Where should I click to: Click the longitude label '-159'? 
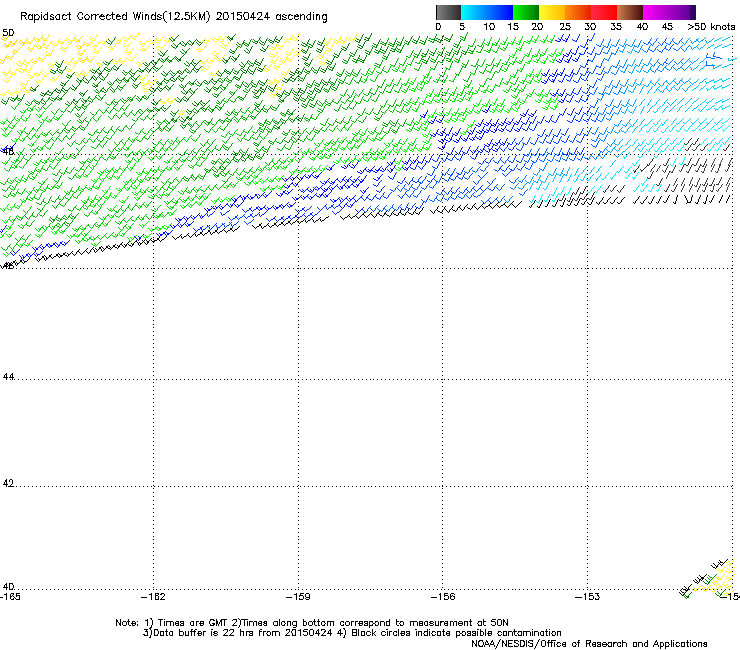point(298,597)
